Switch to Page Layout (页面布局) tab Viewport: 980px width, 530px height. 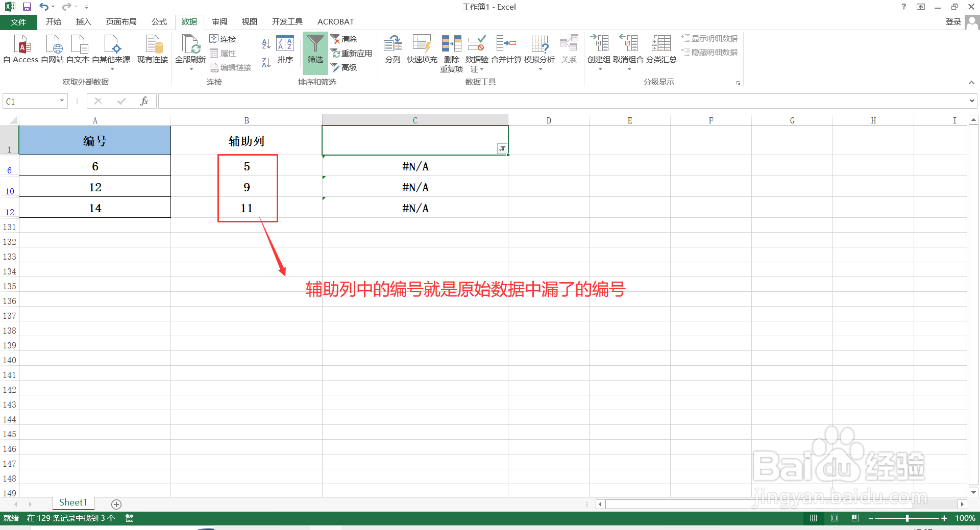click(x=121, y=22)
